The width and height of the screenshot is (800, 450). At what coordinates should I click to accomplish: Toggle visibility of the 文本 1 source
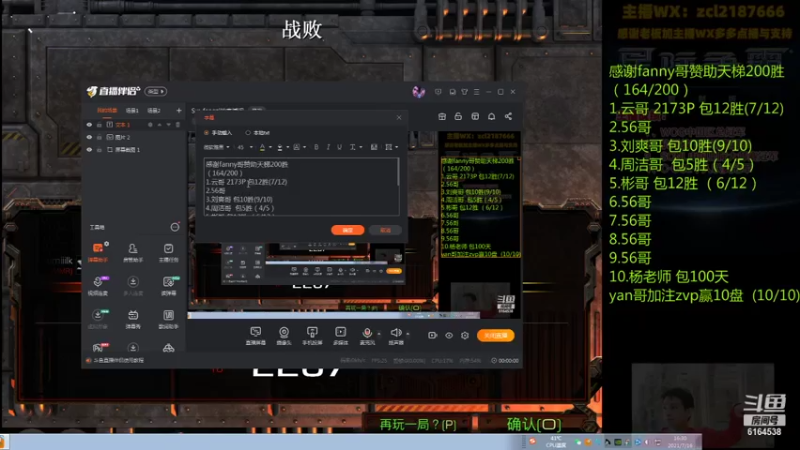pyautogui.click(x=89, y=125)
